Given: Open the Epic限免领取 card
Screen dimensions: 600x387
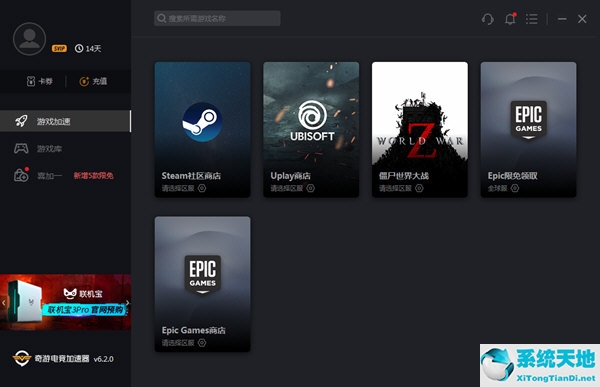Looking at the screenshot, I should coord(528,130).
